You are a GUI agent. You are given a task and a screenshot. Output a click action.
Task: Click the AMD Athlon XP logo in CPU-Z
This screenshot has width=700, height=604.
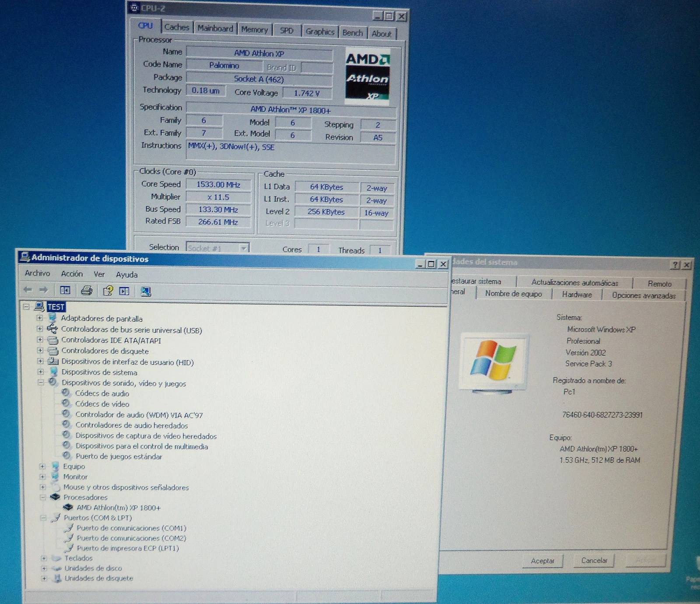367,76
